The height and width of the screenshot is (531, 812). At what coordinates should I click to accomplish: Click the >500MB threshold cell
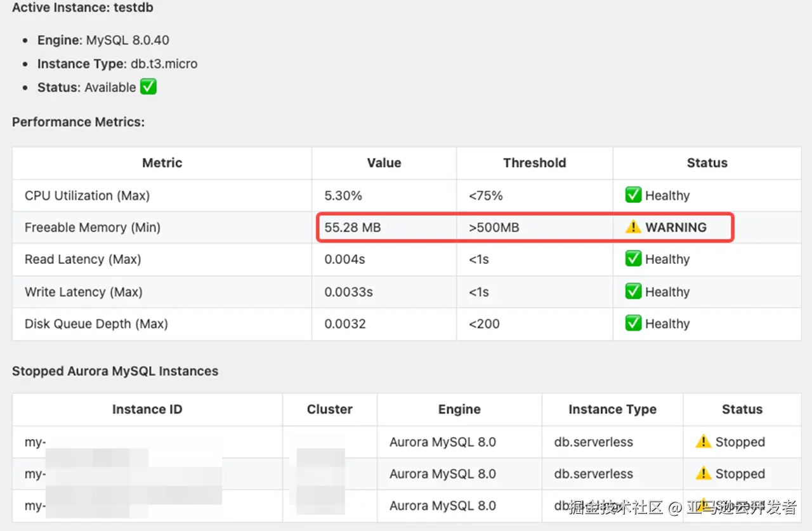[494, 227]
